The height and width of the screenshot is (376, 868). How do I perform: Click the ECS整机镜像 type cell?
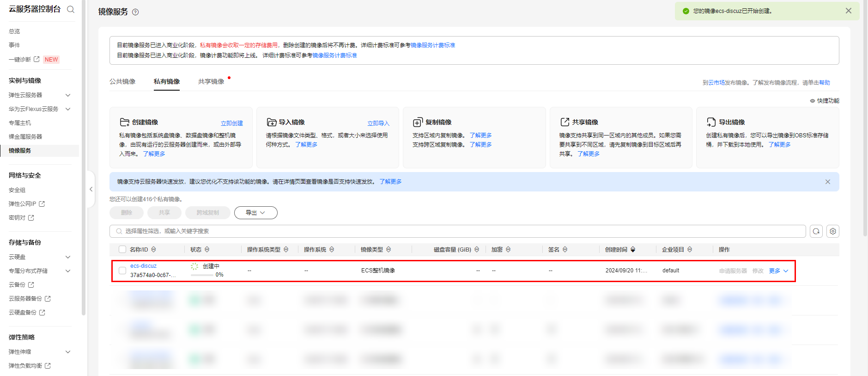(378, 271)
